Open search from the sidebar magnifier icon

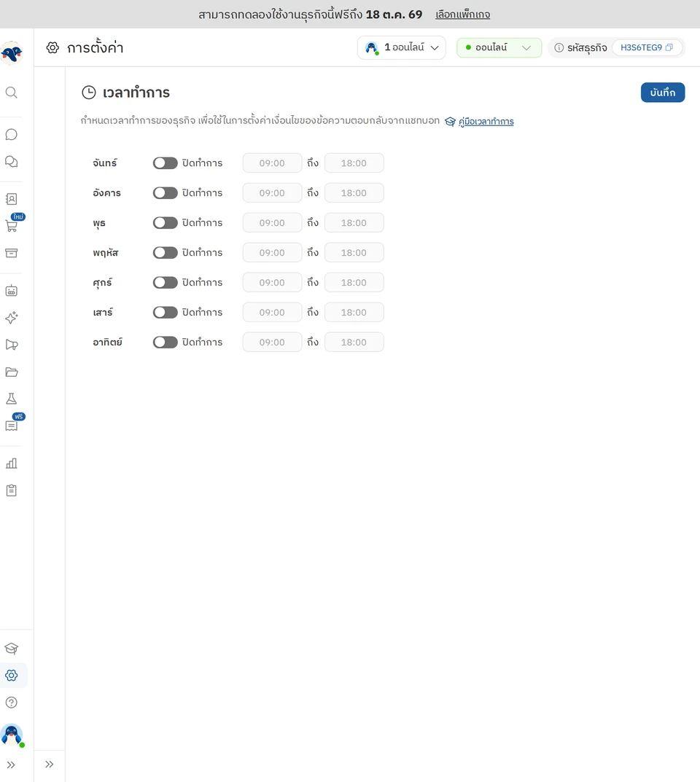coord(12,93)
